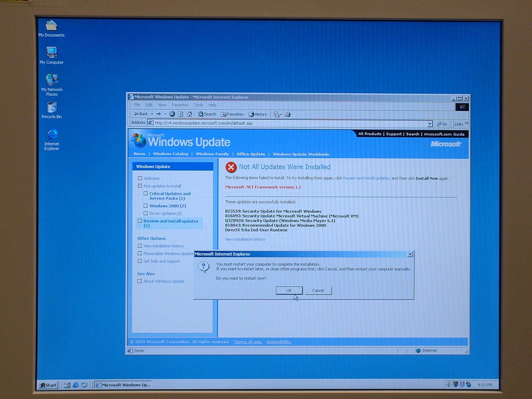The height and width of the screenshot is (399, 532).
Task: Click the Print icon in toolbar
Action: coord(288,114)
